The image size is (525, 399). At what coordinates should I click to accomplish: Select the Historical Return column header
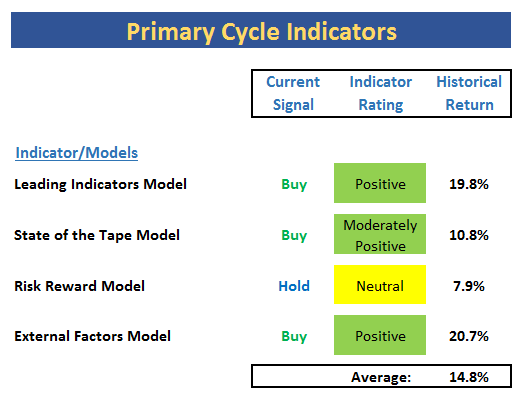[x=469, y=93]
